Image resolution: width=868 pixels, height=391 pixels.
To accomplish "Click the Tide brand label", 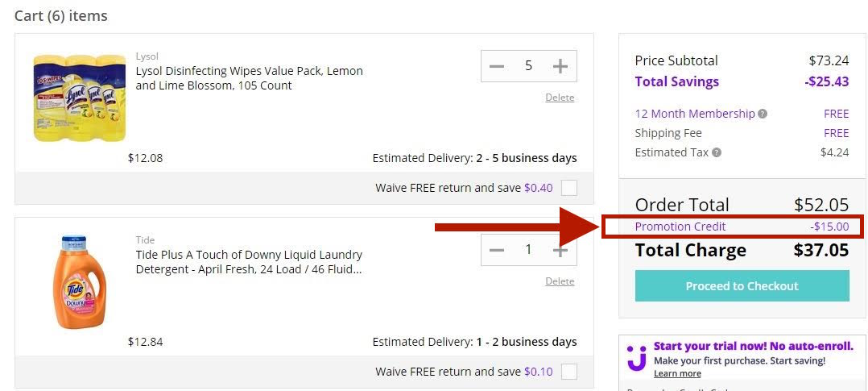I will pos(145,240).
